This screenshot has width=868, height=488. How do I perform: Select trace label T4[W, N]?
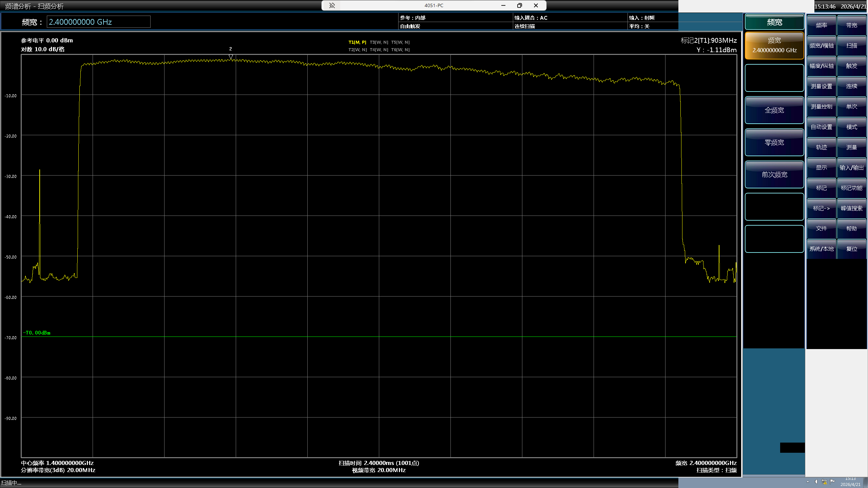click(x=379, y=50)
